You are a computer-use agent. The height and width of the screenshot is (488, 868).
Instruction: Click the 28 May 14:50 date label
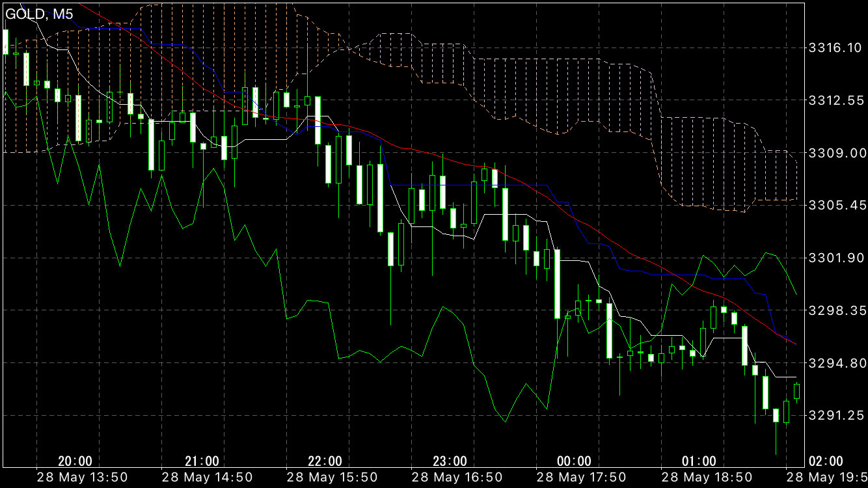[207, 478]
